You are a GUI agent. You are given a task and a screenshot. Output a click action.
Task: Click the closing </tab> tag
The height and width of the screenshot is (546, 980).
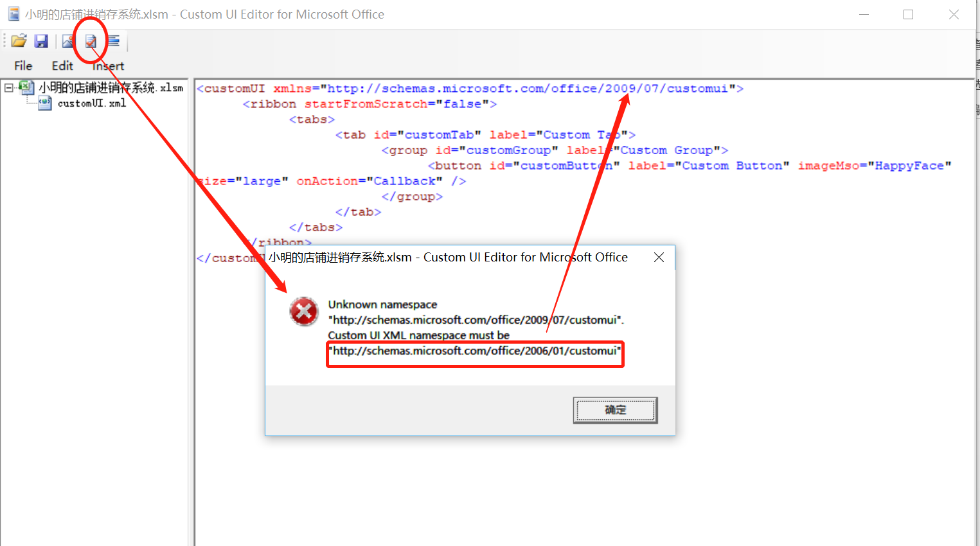click(x=358, y=212)
